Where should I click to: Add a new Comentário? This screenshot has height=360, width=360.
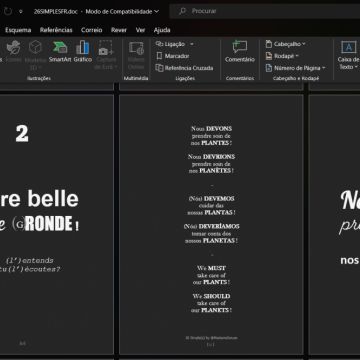(x=240, y=52)
